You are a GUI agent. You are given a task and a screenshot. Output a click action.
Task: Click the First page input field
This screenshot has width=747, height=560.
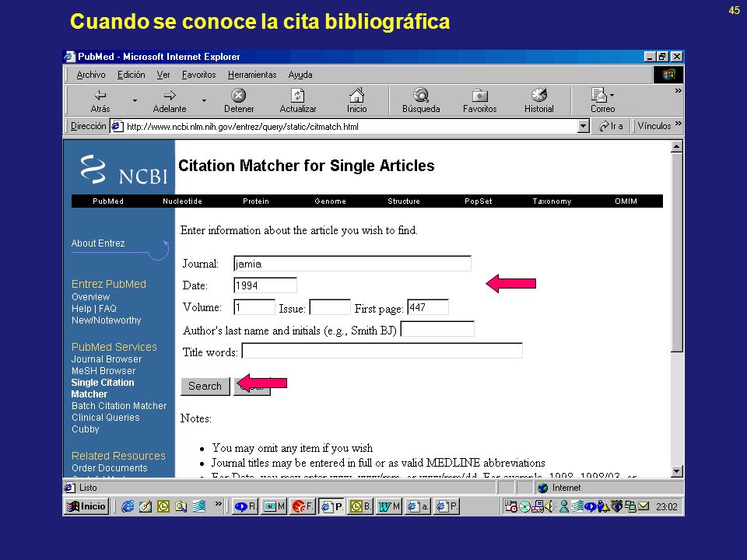pyautogui.click(x=428, y=307)
